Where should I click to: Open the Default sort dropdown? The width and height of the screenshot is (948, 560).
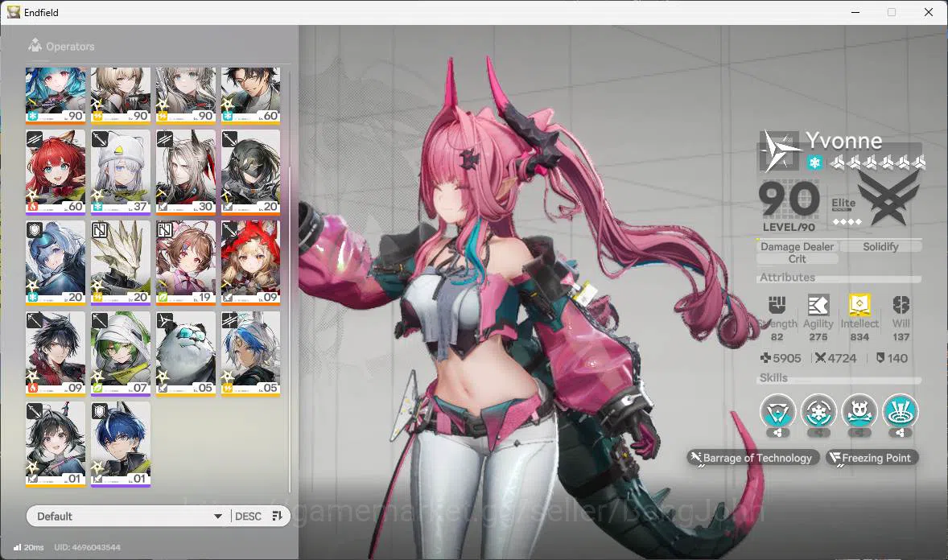tap(129, 516)
